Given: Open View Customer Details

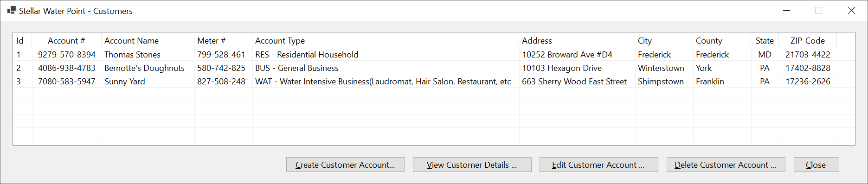Looking at the screenshot, I should (472, 165).
